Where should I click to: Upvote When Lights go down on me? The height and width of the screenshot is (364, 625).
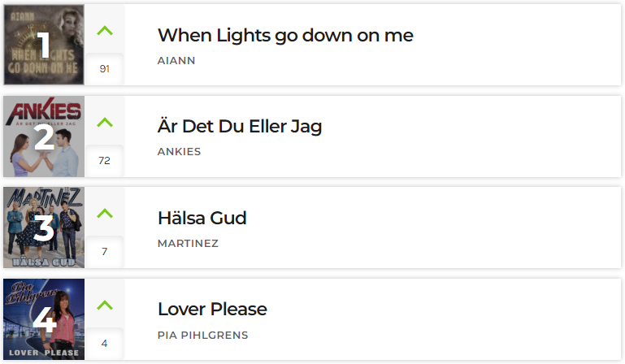tap(105, 31)
